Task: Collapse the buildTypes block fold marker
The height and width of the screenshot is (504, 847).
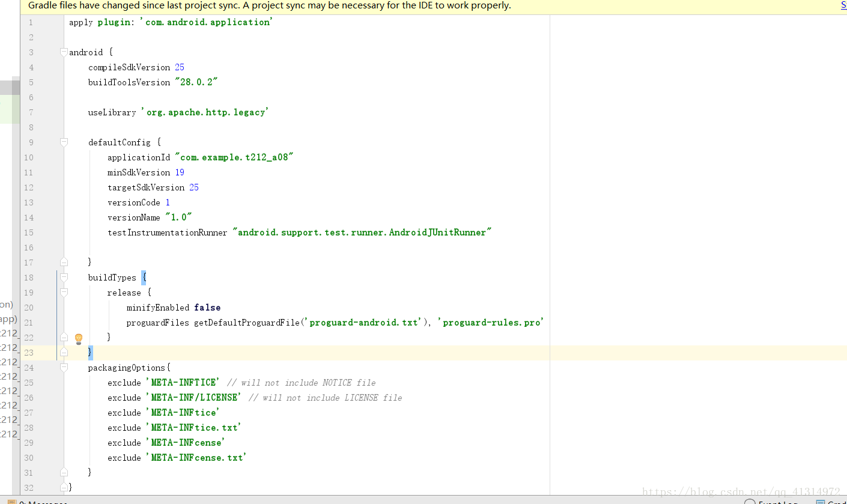Action: click(64, 278)
